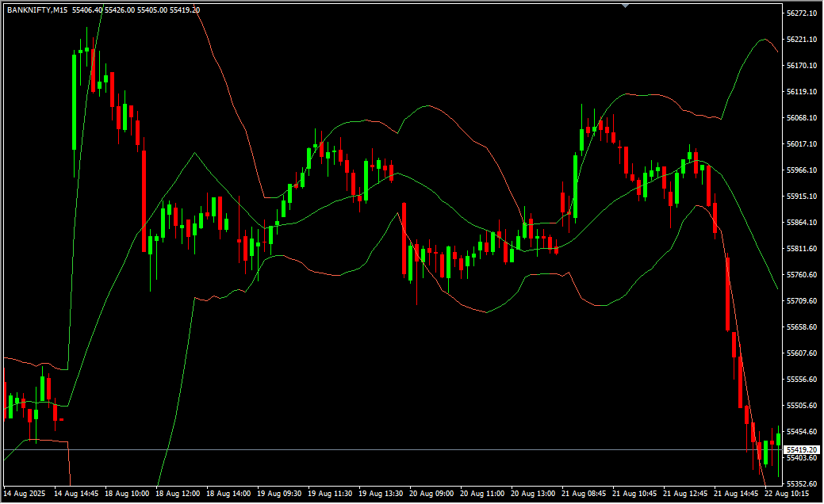Click the 20 Aug 13:00 time label

[x=534, y=494]
